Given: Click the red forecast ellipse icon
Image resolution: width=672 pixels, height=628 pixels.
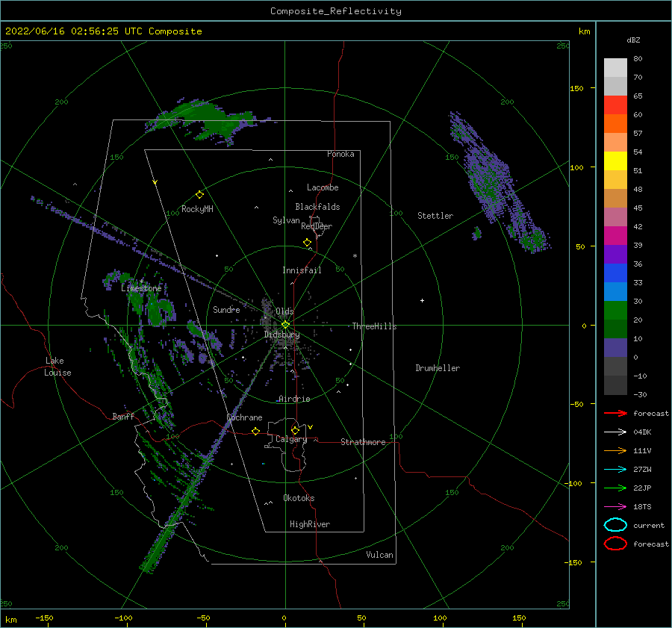Looking at the screenshot, I should [615, 544].
